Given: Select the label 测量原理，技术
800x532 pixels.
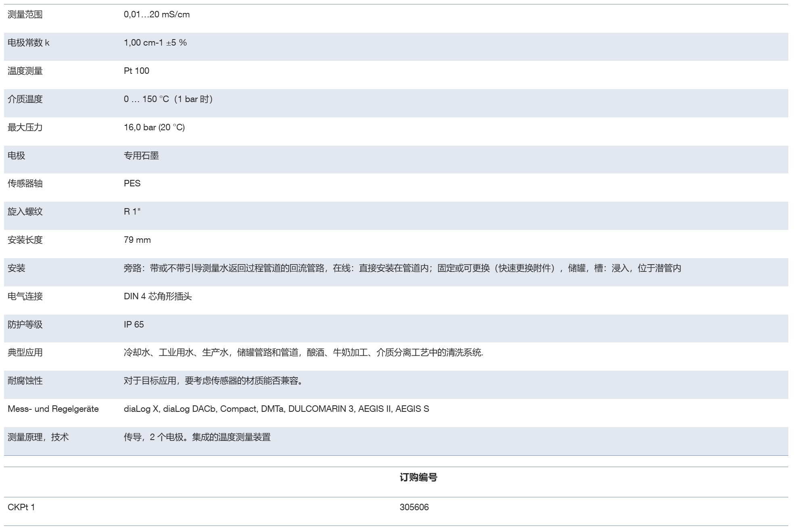Looking at the screenshot, I should coord(38,437).
